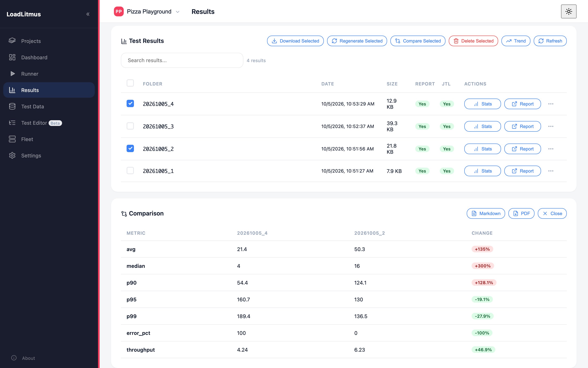The image size is (588, 368).
Task: Open the Test Editor Beta page
Action: click(49, 123)
